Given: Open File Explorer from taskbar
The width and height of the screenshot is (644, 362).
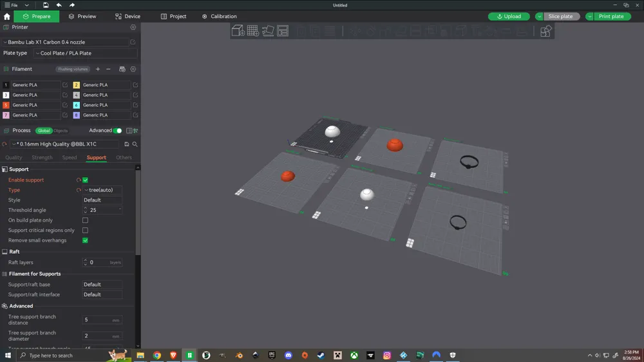Looking at the screenshot, I should (x=140, y=356).
